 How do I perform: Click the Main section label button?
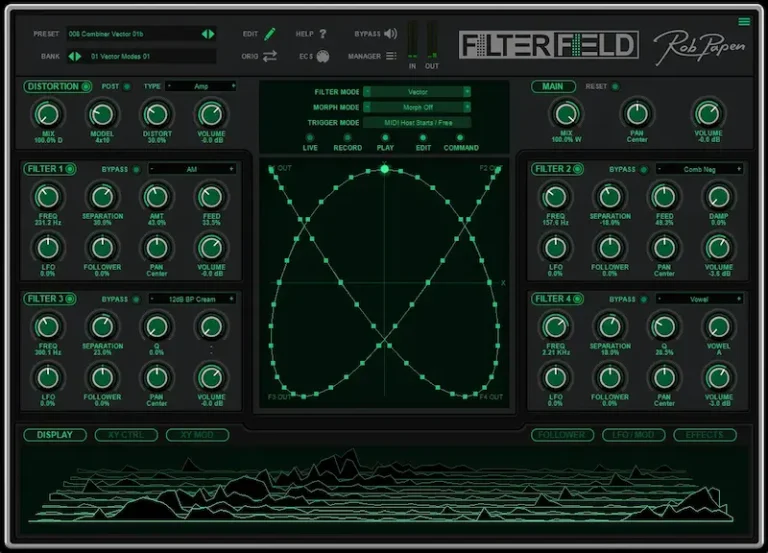click(552, 86)
